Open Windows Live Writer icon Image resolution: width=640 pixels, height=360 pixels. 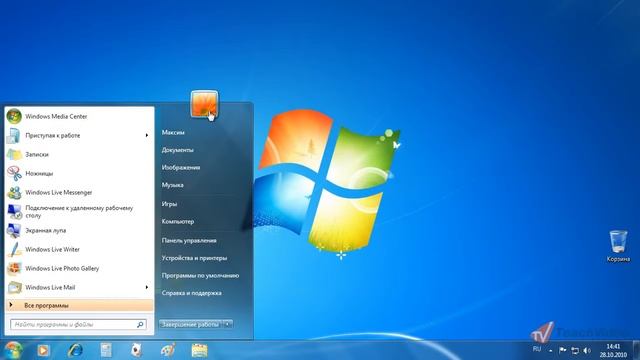pos(14,249)
